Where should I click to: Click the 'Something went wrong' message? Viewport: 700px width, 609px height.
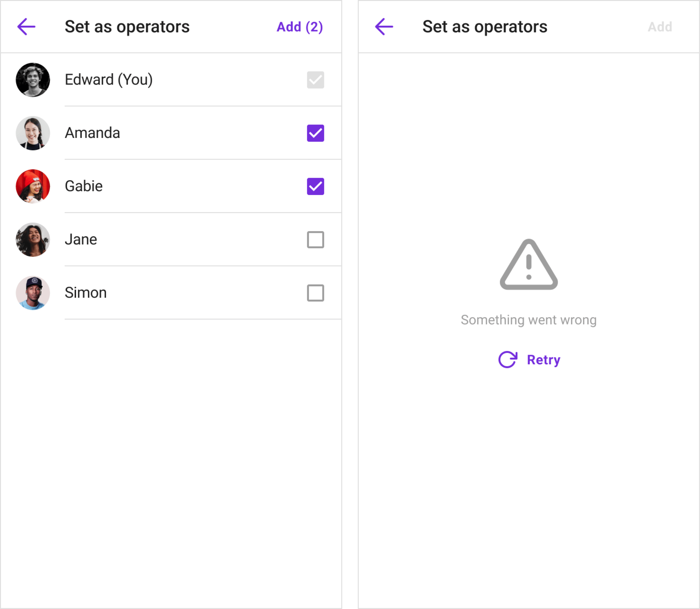click(x=528, y=320)
